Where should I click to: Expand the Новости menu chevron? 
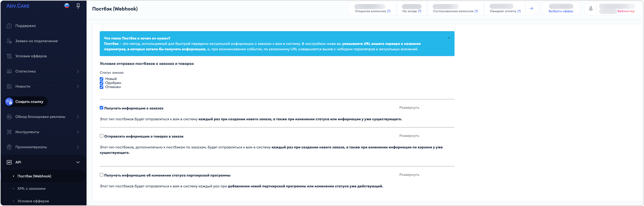(x=78, y=86)
